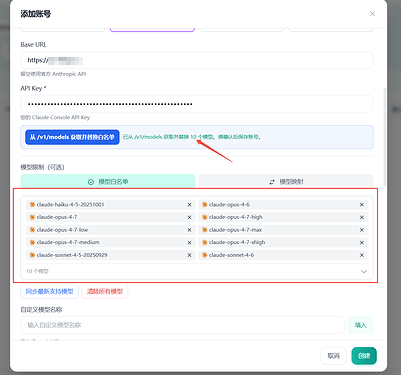Fetch models from /v1/models button
The image size is (401, 375).
point(72,137)
